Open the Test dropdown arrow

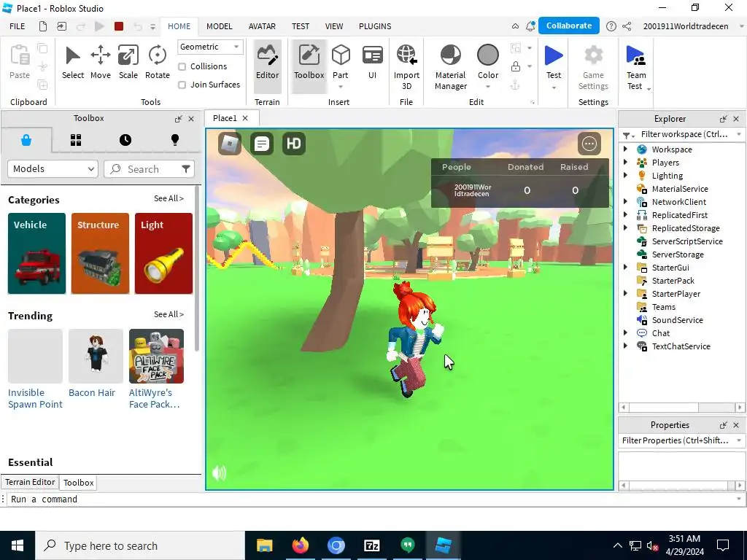coord(554,87)
